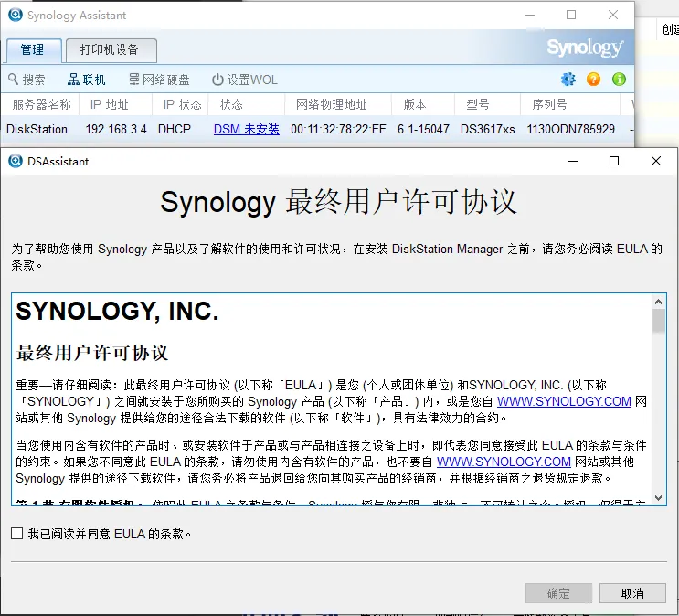Click the IP address 192.168.3.4
Image resolution: width=679 pixels, height=616 pixels.
116,129
